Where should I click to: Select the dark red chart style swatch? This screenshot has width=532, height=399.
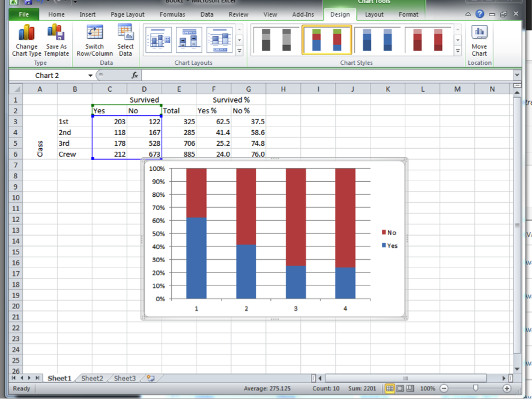coord(428,40)
